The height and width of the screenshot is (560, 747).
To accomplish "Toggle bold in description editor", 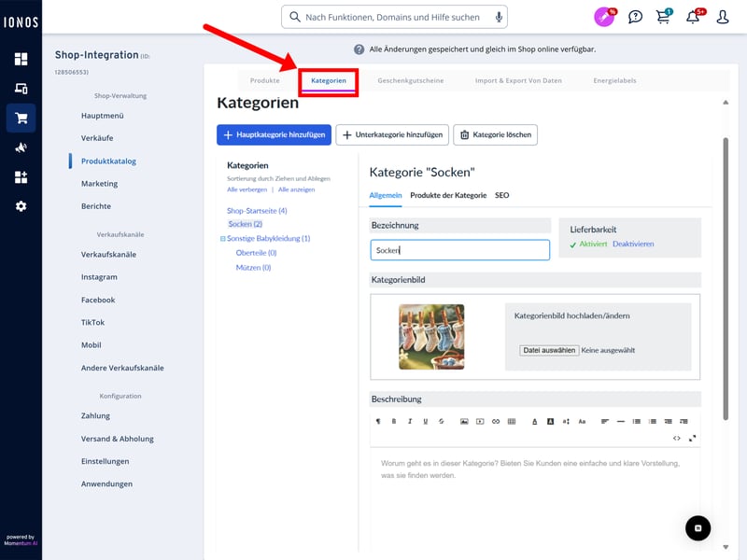I will (x=394, y=422).
